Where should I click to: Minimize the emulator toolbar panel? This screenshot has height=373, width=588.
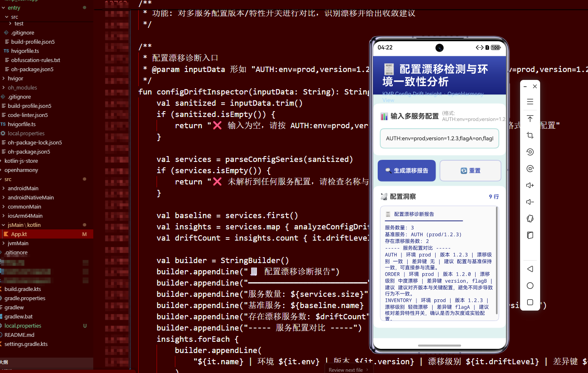click(525, 86)
